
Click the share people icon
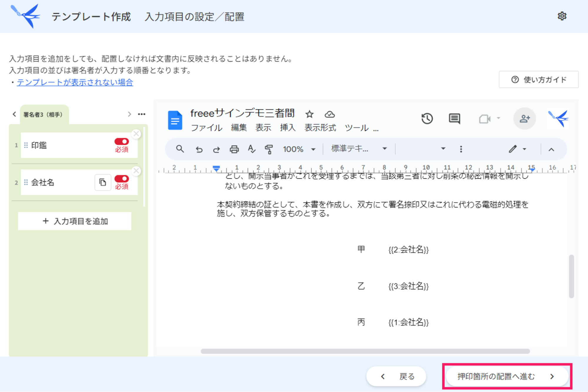(524, 119)
